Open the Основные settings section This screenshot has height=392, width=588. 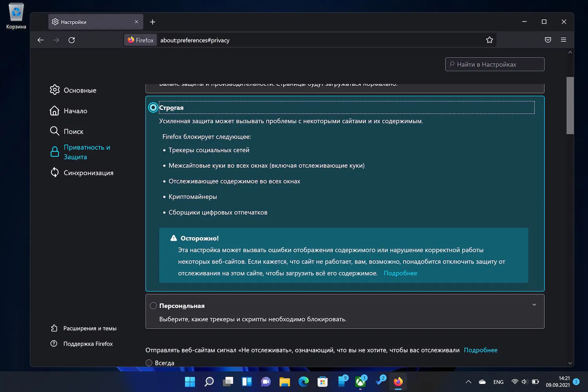click(73, 90)
